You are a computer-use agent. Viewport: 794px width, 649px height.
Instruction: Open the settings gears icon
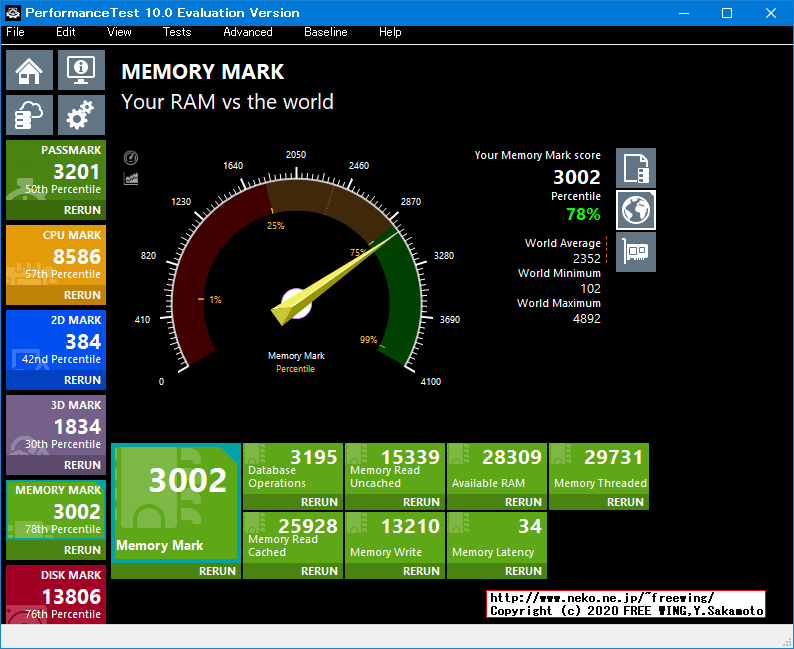(x=81, y=116)
